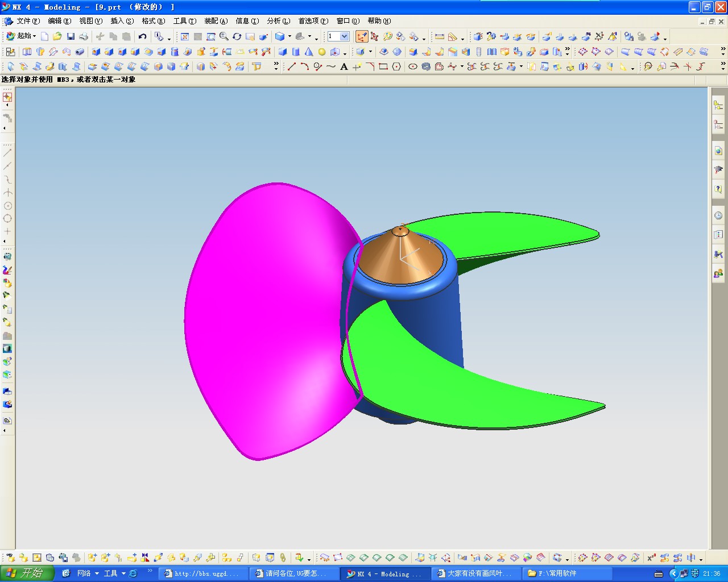
Task: Open the 分析(L) menu
Action: 279,21
